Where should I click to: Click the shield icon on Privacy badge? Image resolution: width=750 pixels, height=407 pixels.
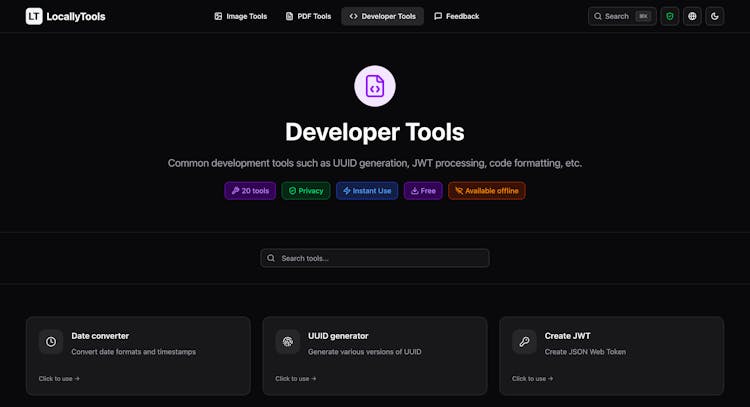(292, 191)
